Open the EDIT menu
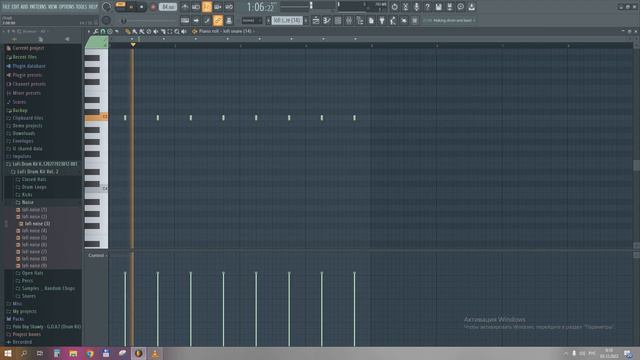The image size is (640, 360). 16,7
